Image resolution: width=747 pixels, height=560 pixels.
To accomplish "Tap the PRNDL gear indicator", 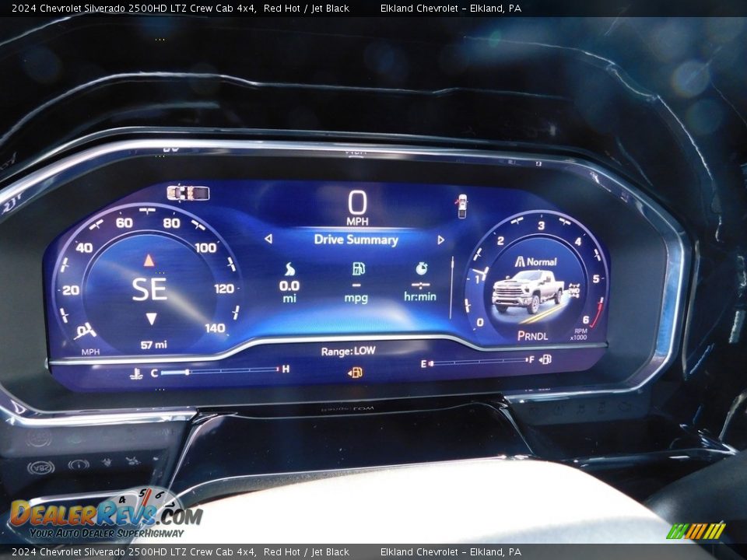I will [x=532, y=336].
